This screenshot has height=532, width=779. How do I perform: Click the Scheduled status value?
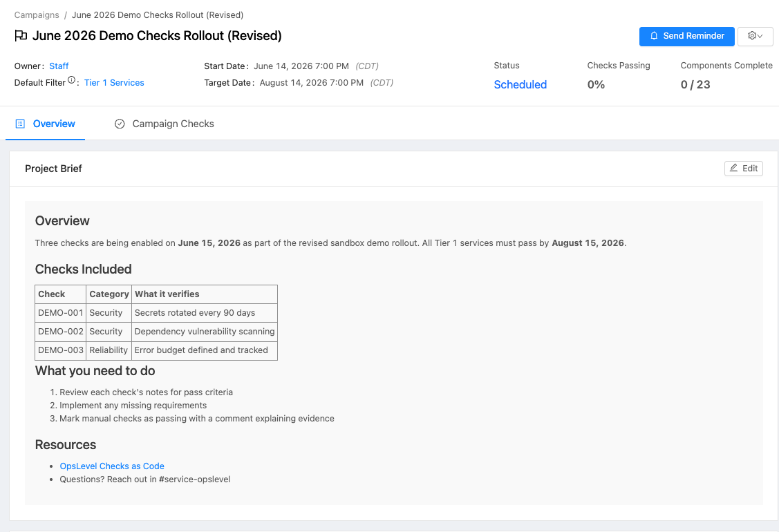[x=520, y=84]
